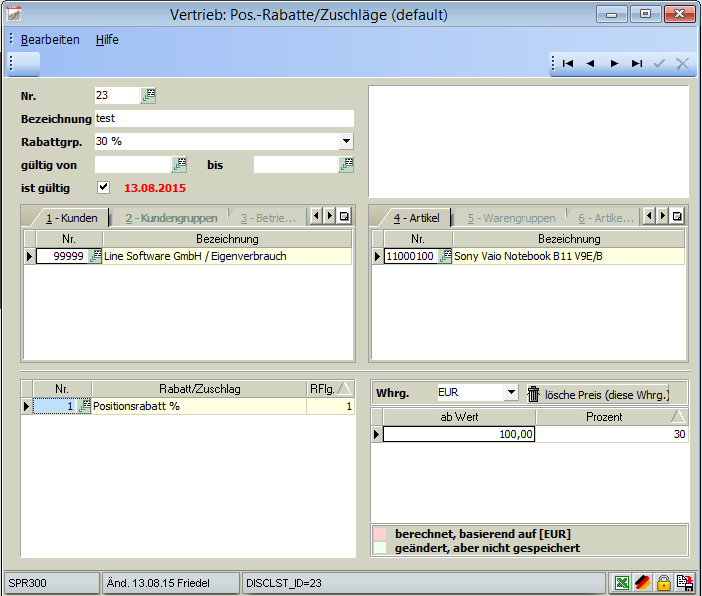Toggle the ist gültig checkbox

103,187
